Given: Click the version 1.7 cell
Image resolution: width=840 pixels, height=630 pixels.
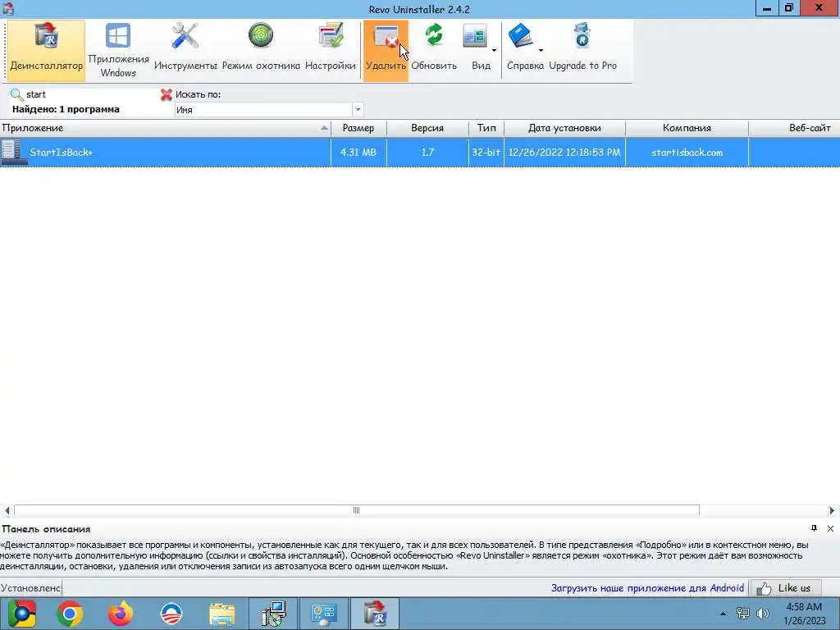Looking at the screenshot, I should [x=427, y=152].
